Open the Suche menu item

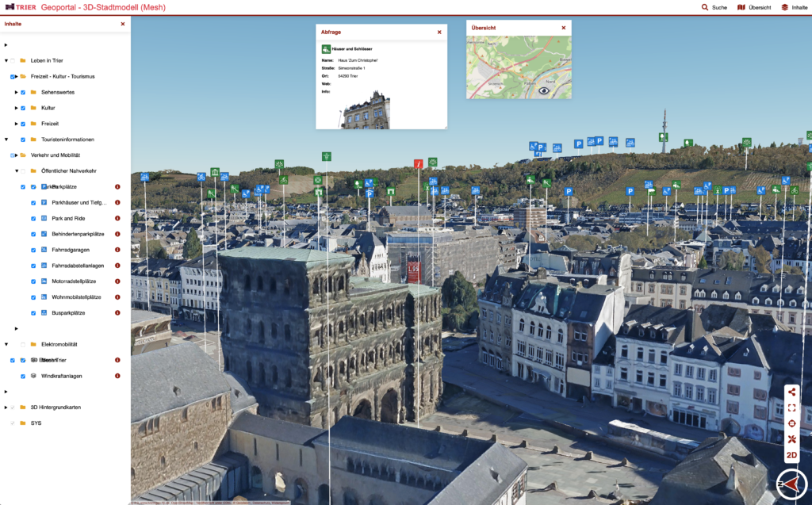point(714,7)
